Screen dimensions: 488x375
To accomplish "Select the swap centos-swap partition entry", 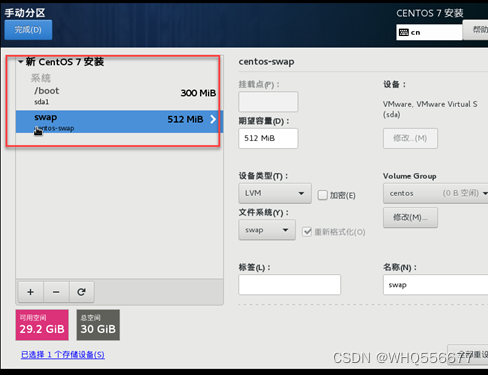I will 119,122.
